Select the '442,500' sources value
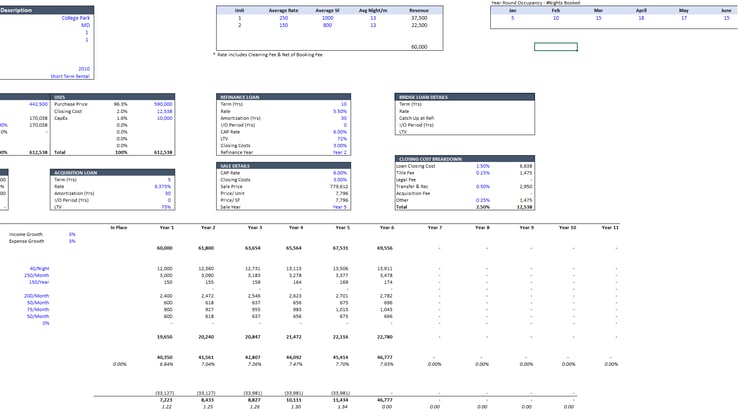The height and width of the screenshot is (410, 750). [x=38, y=104]
